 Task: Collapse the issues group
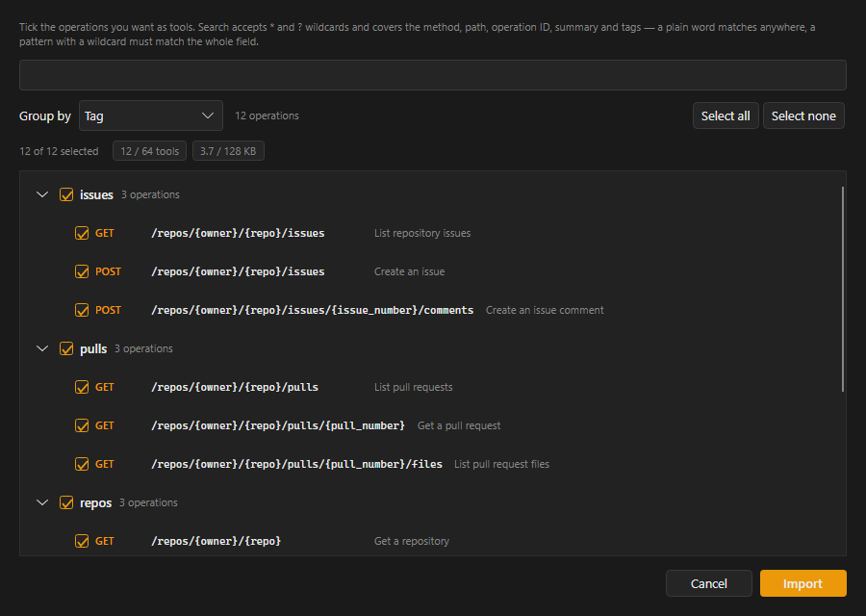[x=42, y=194]
